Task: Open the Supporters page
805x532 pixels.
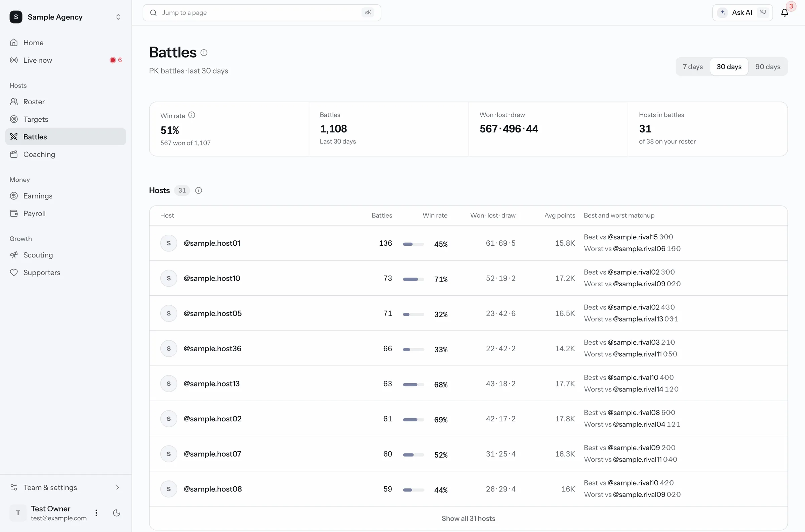Action: [x=66, y=273]
